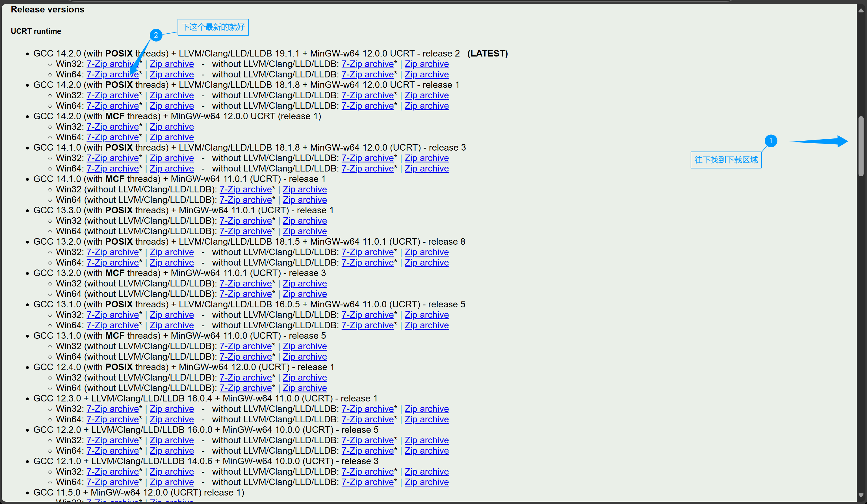This screenshot has height=504, width=867.
Task: Get Win32 Zip without LLVM for GCC 12.3.0
Action: (427, 409)
